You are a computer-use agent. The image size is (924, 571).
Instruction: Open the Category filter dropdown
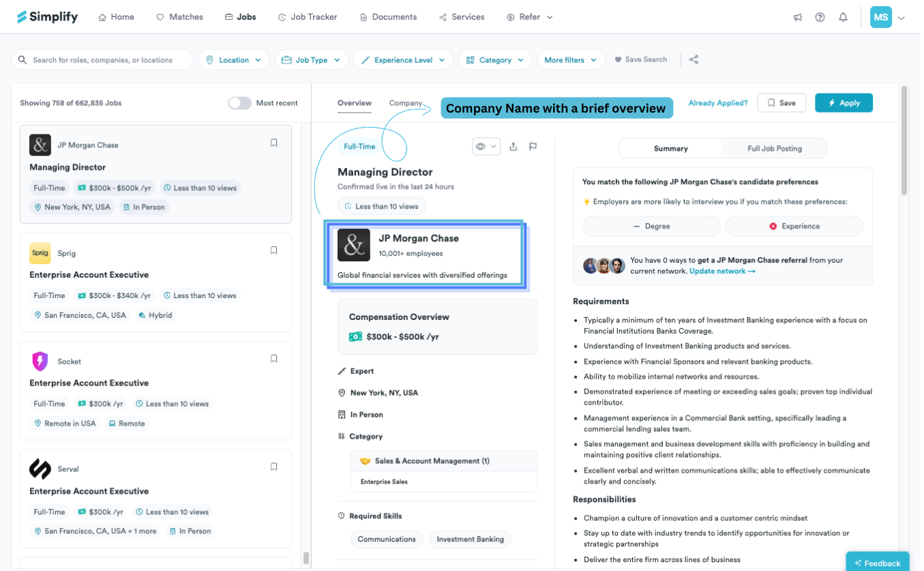point(495,60)
